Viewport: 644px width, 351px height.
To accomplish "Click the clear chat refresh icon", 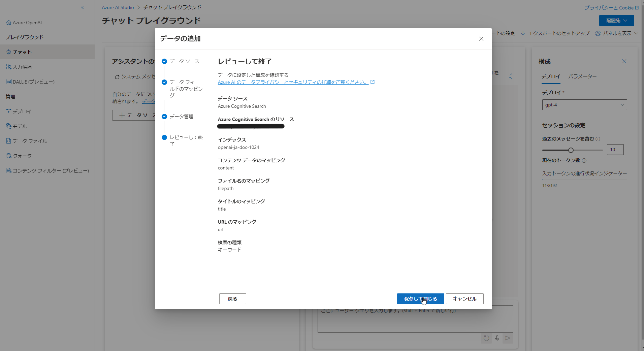I will [486, 338].
